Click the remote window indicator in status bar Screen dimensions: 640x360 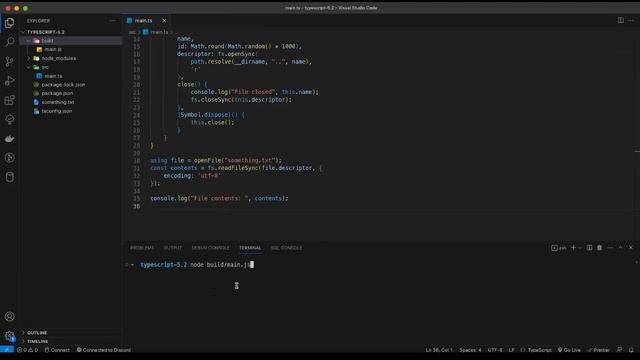(7, 350)
